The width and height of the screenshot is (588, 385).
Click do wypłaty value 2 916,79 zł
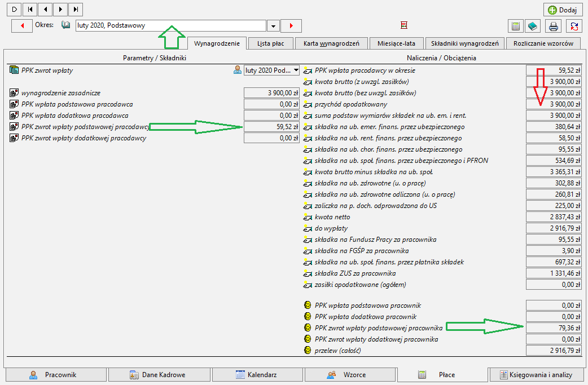click(x=554, y=228)
